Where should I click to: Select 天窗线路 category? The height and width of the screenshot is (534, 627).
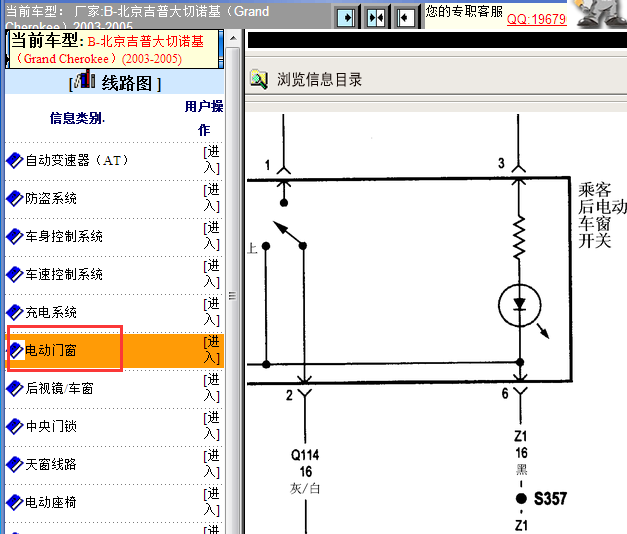[x=51, y=464]
